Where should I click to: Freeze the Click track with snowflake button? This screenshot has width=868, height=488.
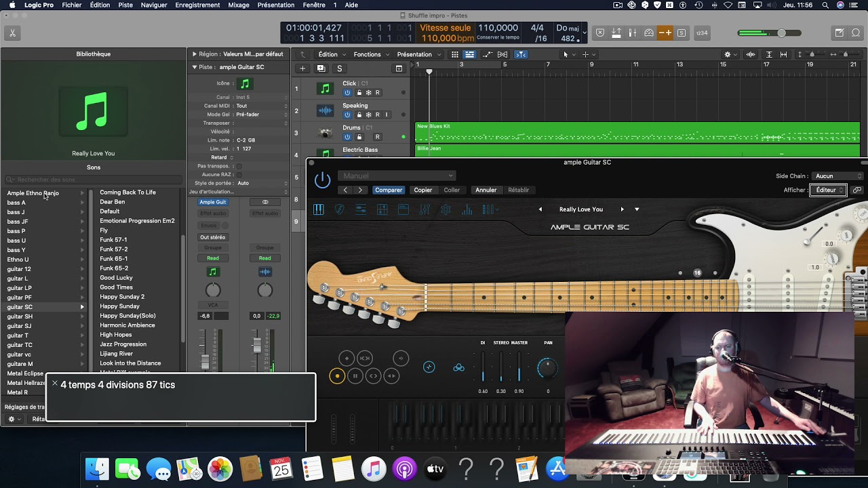368,93
